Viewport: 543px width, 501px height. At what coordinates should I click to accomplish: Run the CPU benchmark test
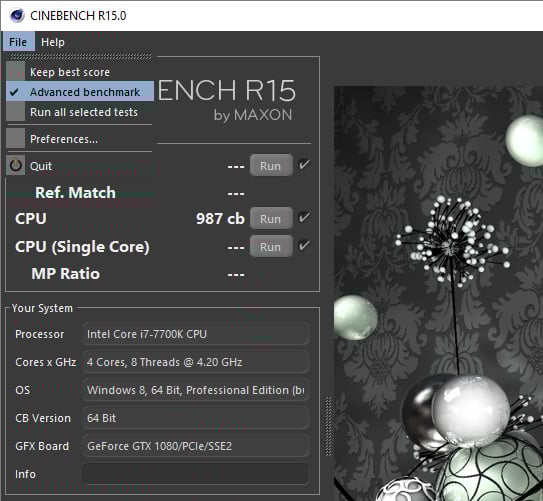(271, 218)
